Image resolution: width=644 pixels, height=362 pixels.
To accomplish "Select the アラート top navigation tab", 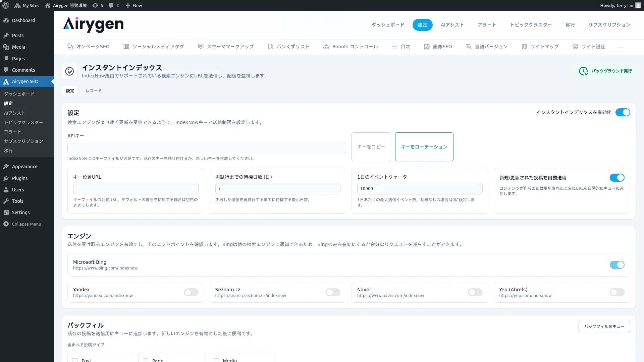I will (487, 25).
